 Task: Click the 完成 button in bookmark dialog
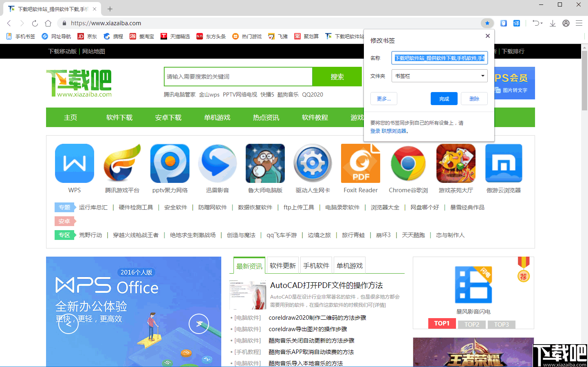444,99
